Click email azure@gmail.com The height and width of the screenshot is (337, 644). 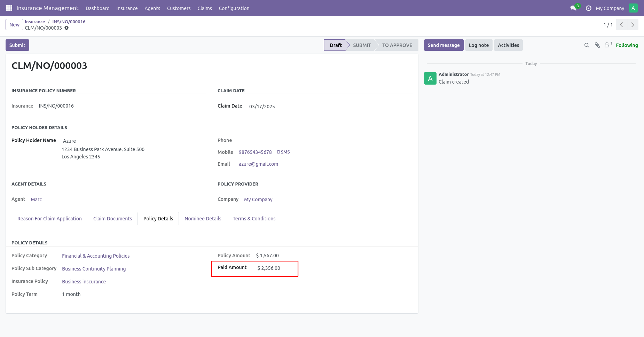click(x=258, y=164)
